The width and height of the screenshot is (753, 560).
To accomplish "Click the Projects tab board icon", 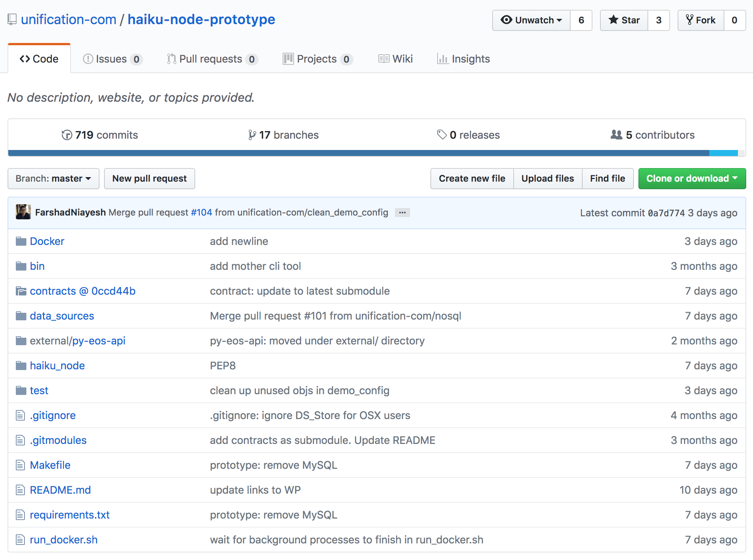I will point(288,59).
